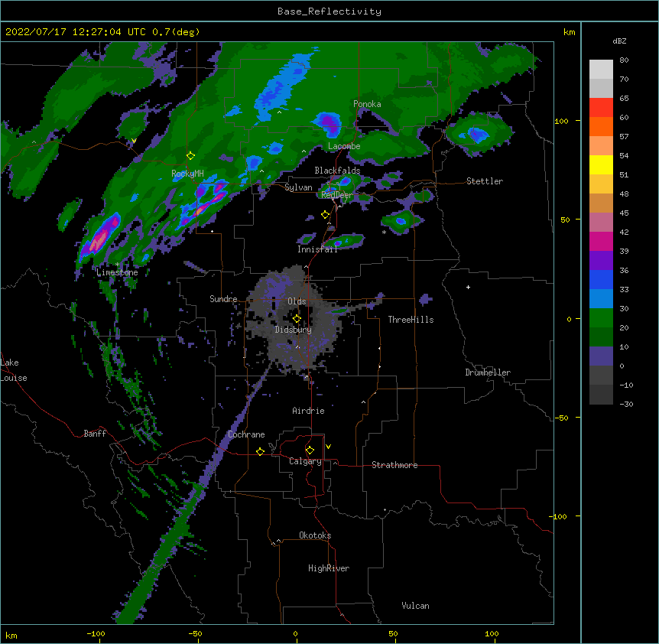Pick the red 65-60 dBZ legend swatch
659x644 pixels.
[x=601, y=107]
